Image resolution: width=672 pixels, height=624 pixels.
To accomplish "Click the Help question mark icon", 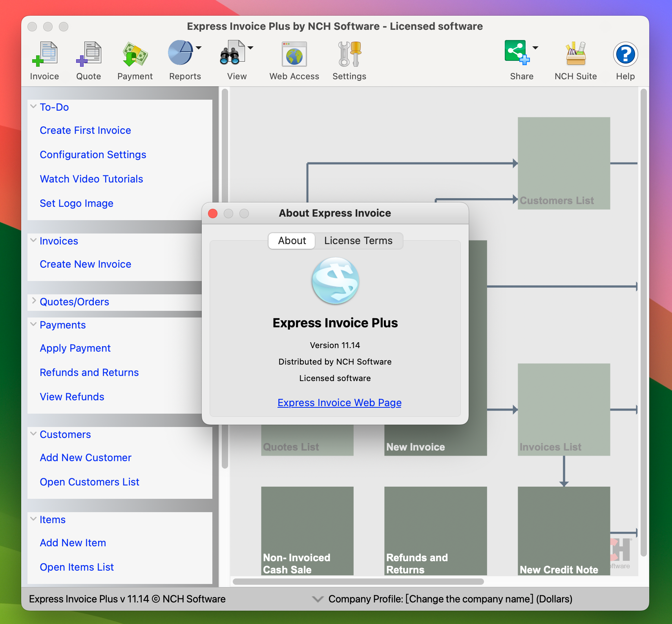I will pos(625,54).
